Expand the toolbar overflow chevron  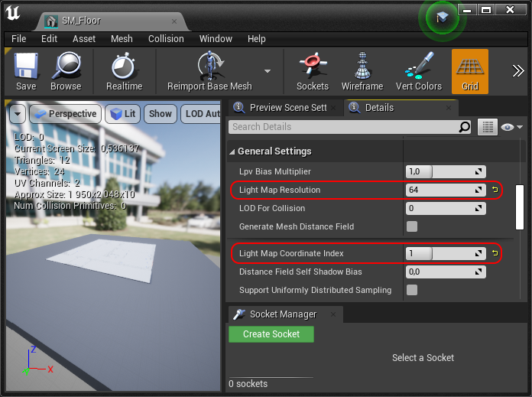click(x=517, y=71)
